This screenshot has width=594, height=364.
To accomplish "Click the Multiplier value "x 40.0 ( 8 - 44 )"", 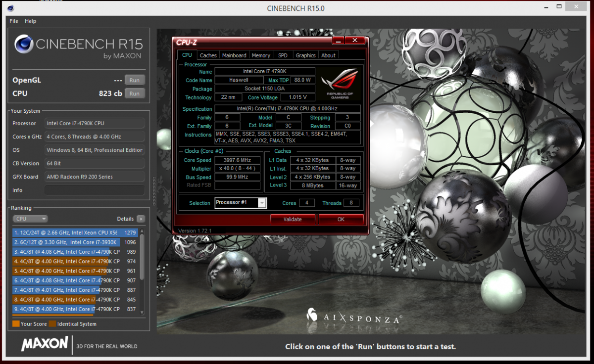I will 238,169.
